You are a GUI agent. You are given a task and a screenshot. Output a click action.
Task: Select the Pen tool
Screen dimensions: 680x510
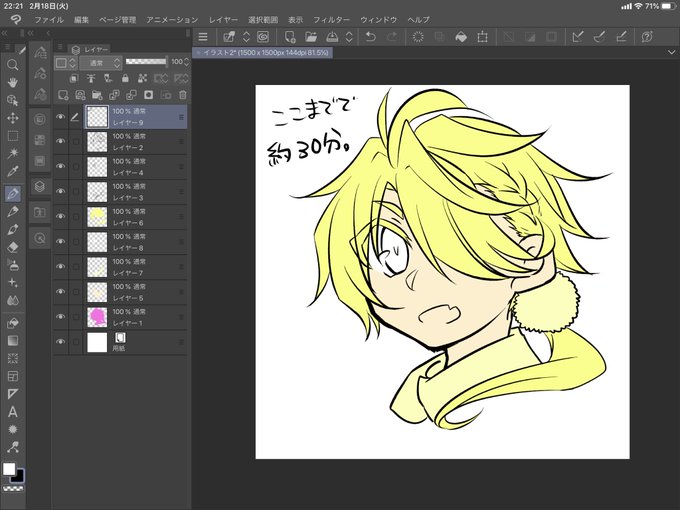coord(13,193)
